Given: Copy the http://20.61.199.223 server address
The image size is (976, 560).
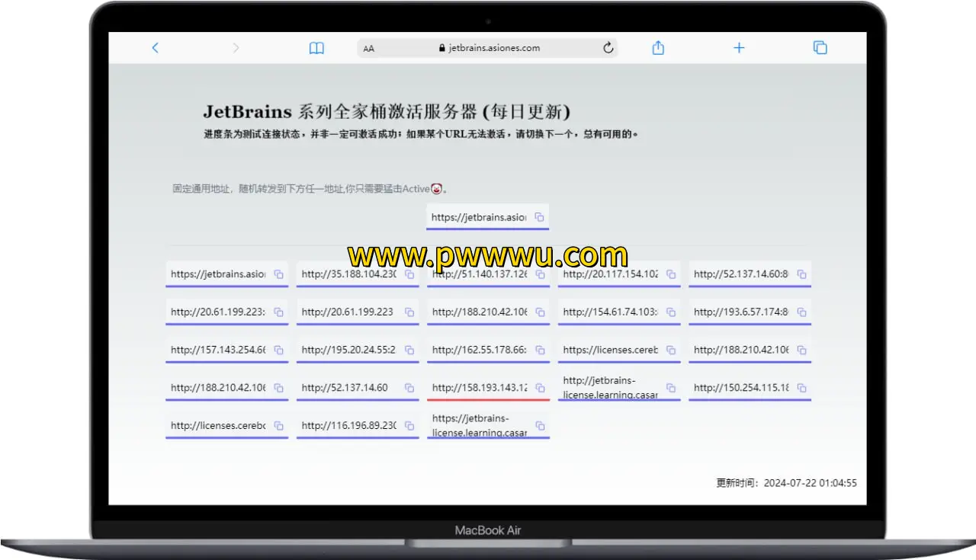Looking at the screenshot, I should (410, 312).
